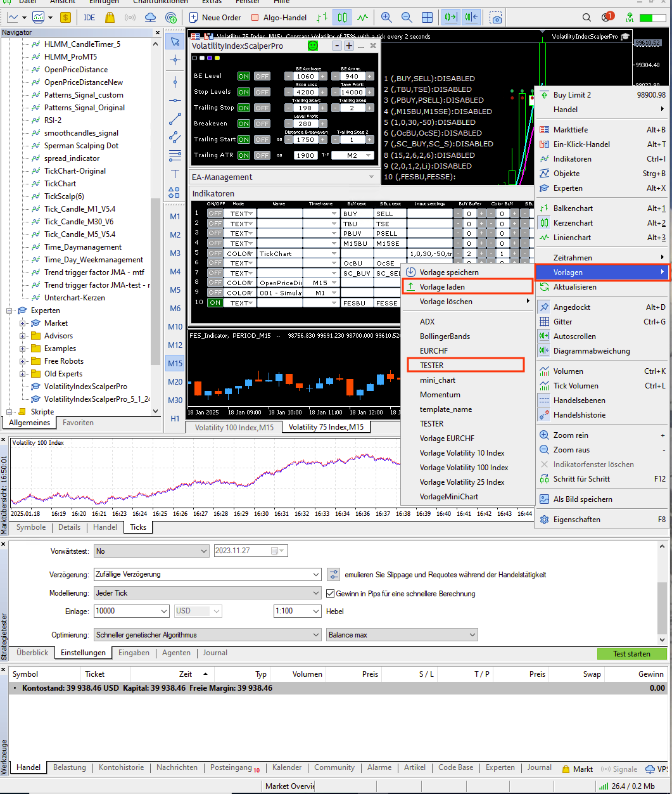
Task: Take a screenshot with the camera icon
Action: click(x=497, y=18)
